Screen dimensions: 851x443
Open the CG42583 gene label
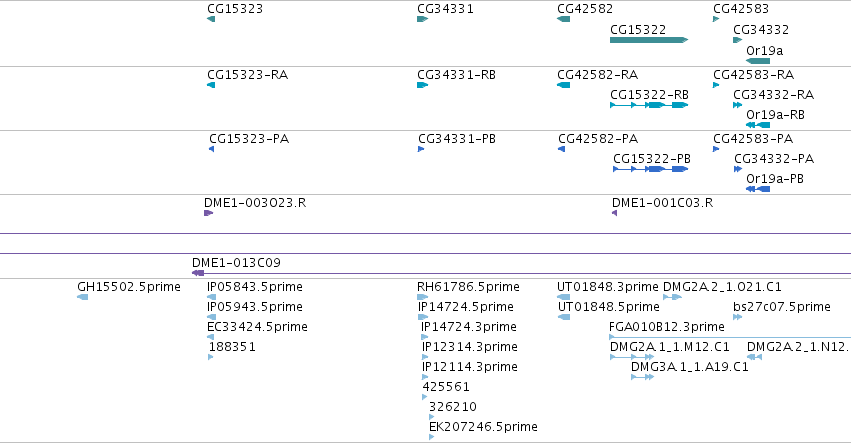point(741,9)
